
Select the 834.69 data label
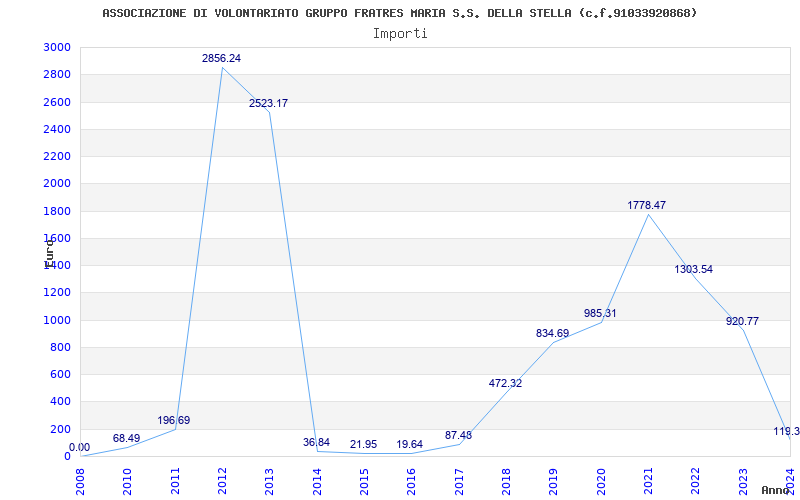tap(553, 334)
